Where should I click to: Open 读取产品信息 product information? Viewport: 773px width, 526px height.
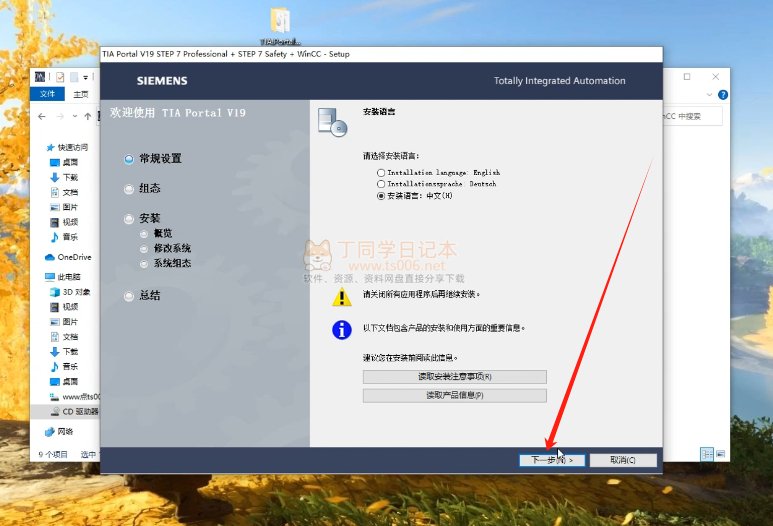455,395
